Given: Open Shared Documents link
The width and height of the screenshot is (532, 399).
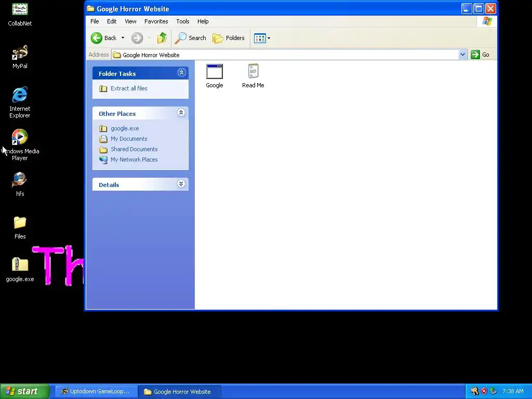Looking at the screenshot, I should click(134, 149).
